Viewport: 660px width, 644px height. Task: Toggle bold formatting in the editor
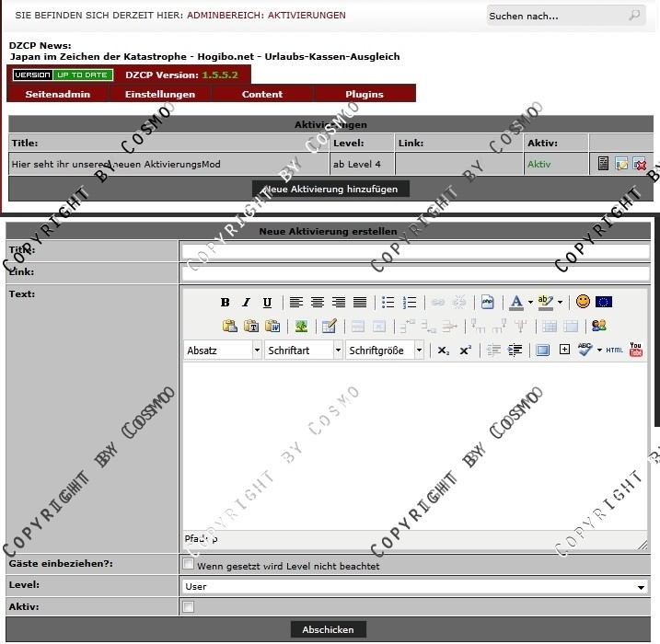pos(226,302)
